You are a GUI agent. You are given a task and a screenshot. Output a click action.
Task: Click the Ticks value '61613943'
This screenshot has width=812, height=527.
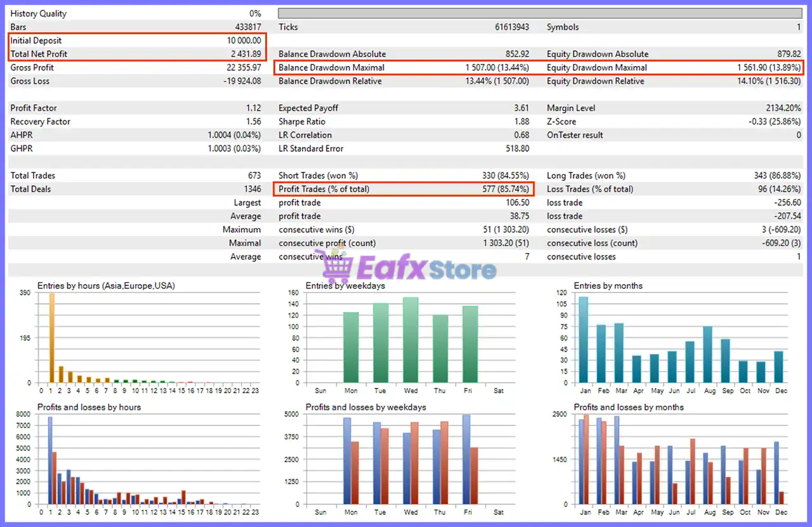(512, 27)
